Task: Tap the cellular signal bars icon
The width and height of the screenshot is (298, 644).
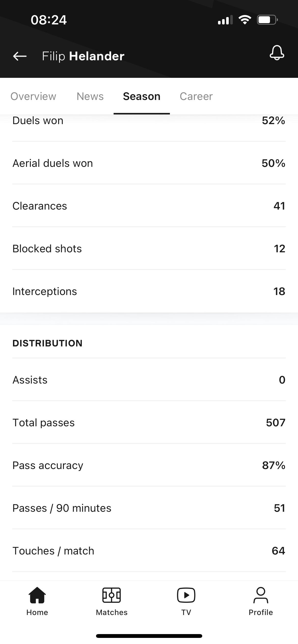Action: click(225, 20)
